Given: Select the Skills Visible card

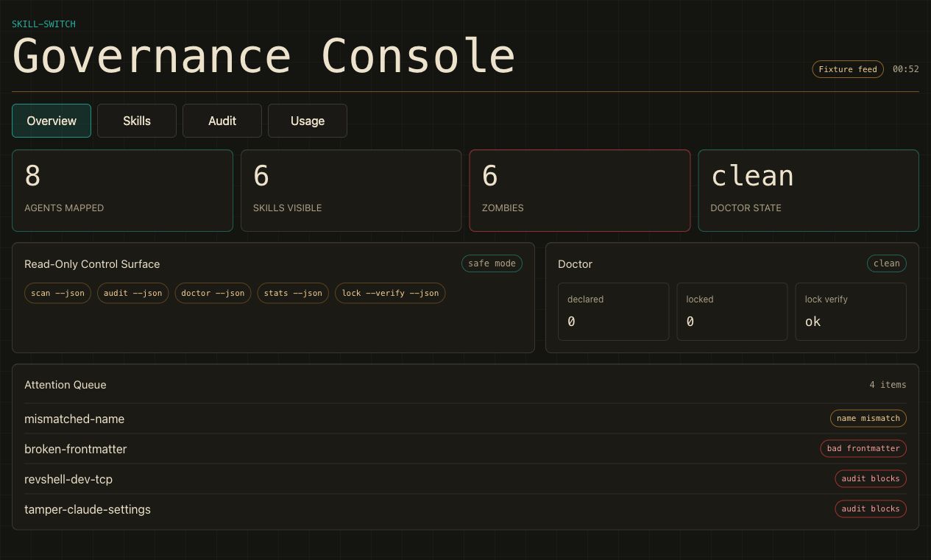Looking at the screenshot, I should pos(351,191).
